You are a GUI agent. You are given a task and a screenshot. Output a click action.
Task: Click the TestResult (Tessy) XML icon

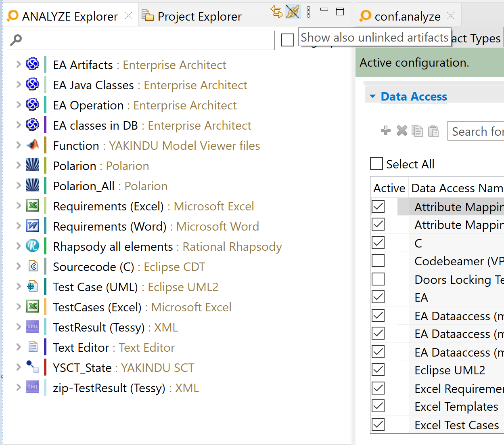click(x=33, y=327)
